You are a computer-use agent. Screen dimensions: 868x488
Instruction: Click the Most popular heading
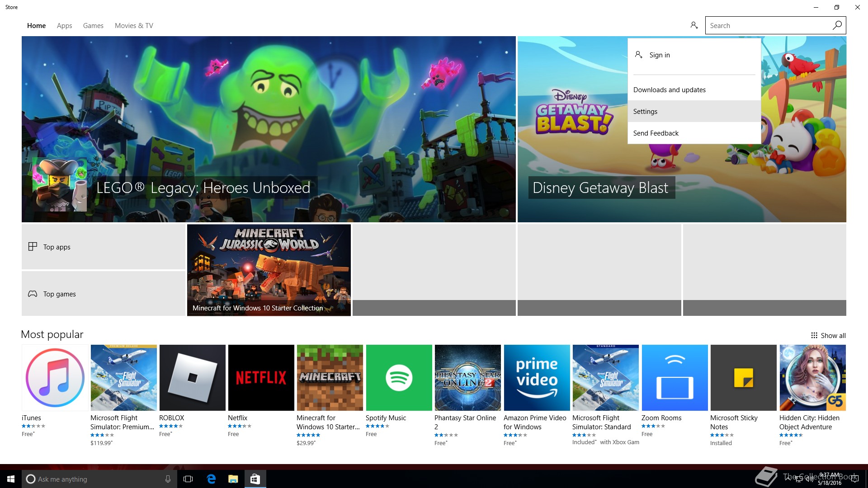52,334
